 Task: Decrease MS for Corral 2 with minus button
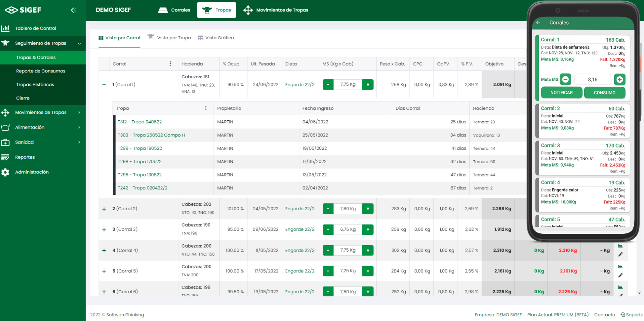tap(328, 209)
